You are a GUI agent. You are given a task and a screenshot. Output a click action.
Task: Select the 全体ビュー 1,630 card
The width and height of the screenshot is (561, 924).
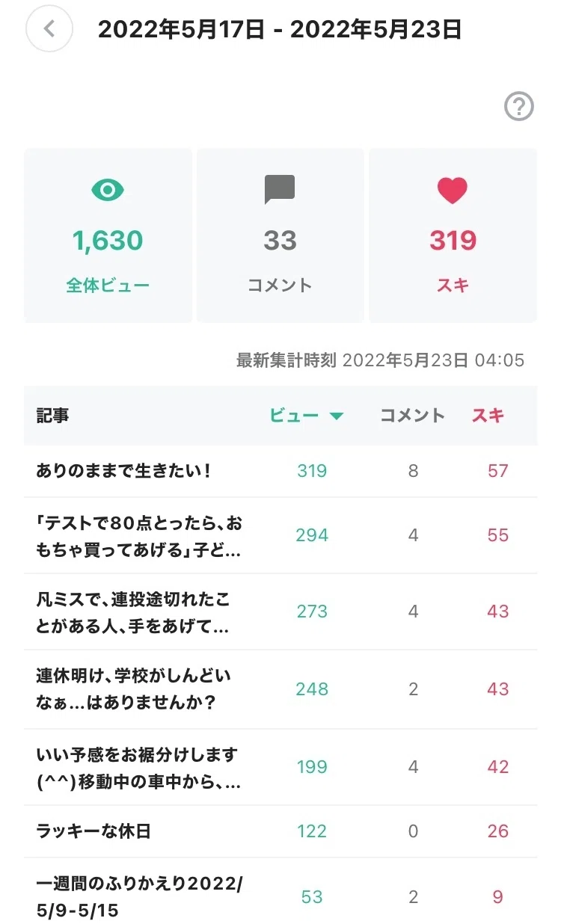coord(108,235)
